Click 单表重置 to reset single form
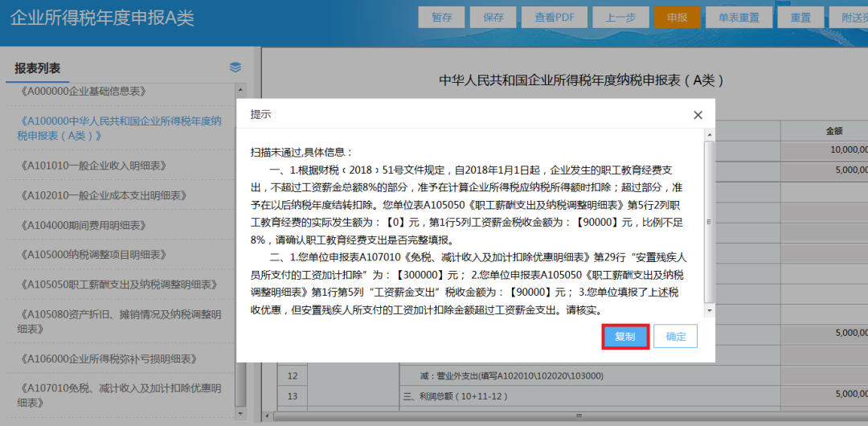This screenshot has width=868, height=426. tap(739, 17)
